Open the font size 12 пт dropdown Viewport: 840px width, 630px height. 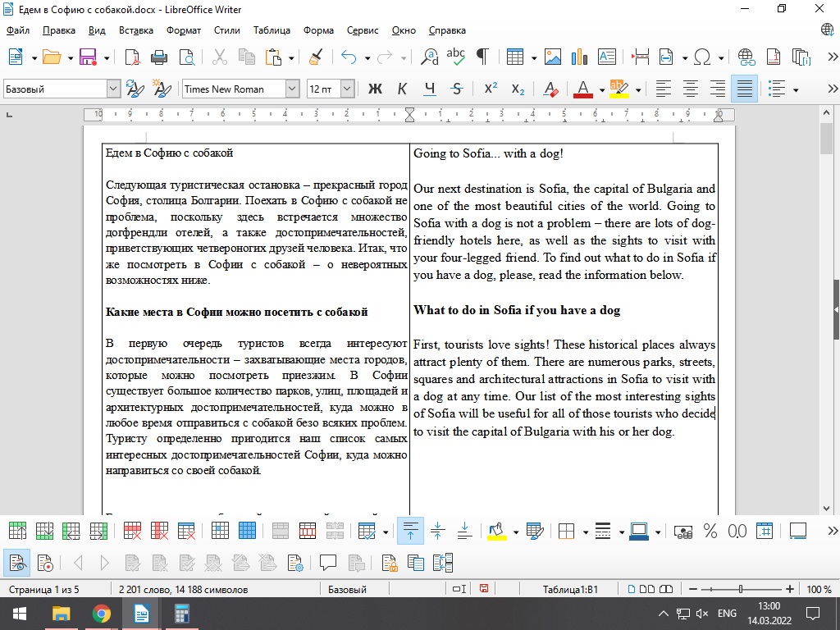coord(347,89)
